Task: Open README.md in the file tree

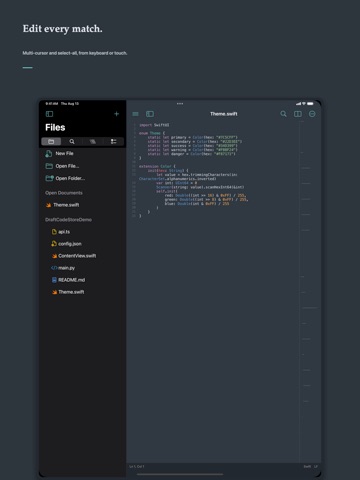Action: pyautogui.click(x=71, y=280)
